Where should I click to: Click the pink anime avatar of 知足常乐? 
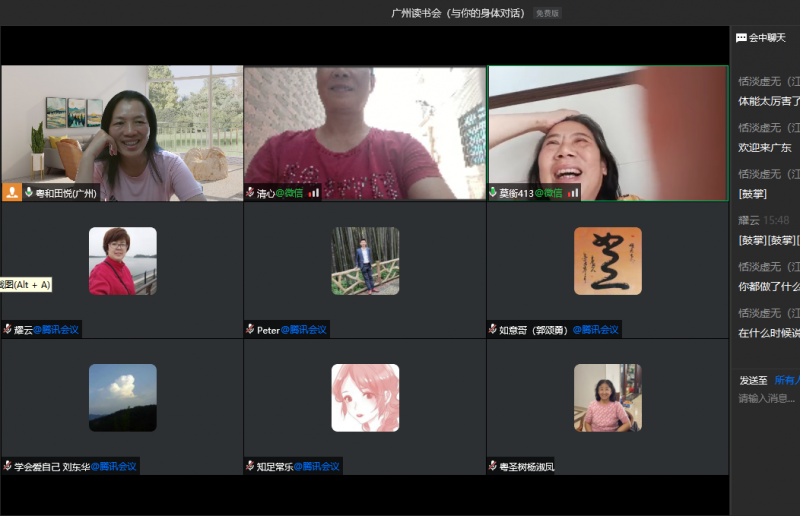coord(365,397)
